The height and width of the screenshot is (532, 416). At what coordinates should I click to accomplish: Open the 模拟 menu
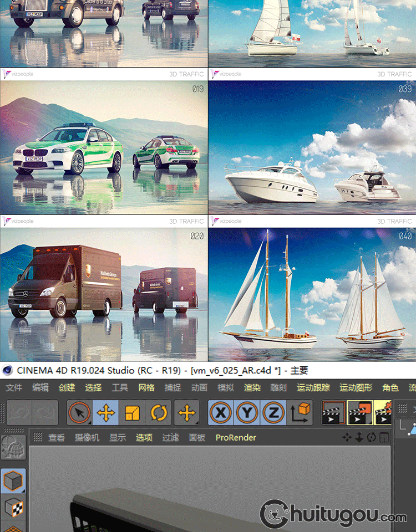coord(226,387)
